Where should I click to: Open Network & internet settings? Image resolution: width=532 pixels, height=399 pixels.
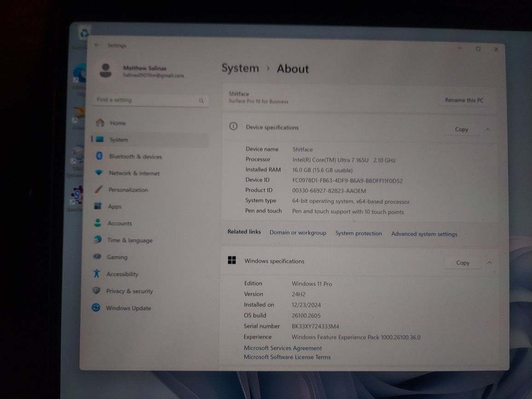[133, 173]
